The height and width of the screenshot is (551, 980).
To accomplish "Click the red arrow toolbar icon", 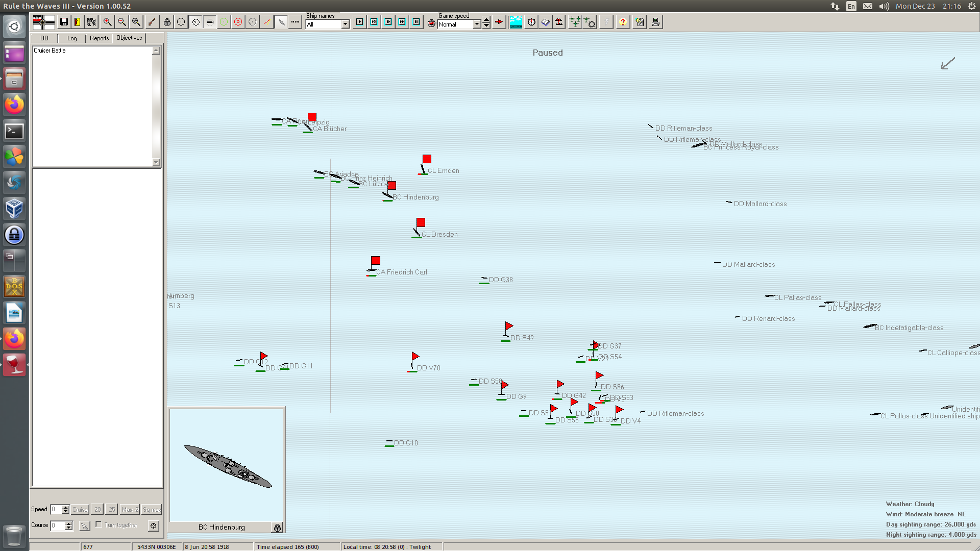I will (x=499, y=22).
